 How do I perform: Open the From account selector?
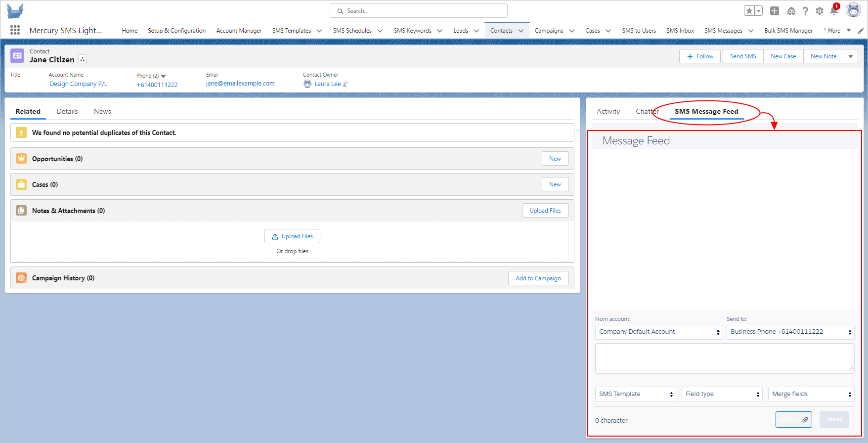point(659,332)
